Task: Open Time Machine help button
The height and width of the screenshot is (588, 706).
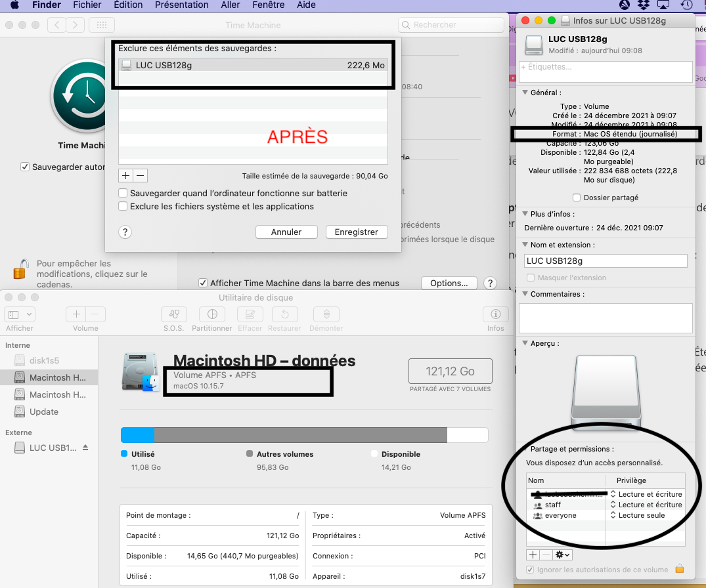Action: point(490,283)
